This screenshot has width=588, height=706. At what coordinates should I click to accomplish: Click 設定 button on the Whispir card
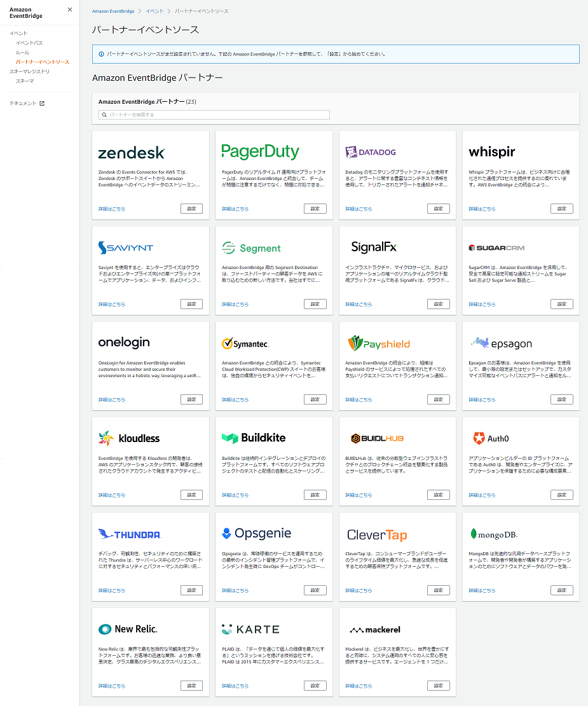pyautogui.click(x=562, y=208)
